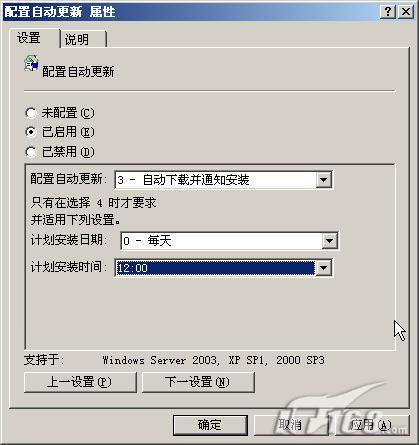Switch to the 设置 tab

pos(35,38)
